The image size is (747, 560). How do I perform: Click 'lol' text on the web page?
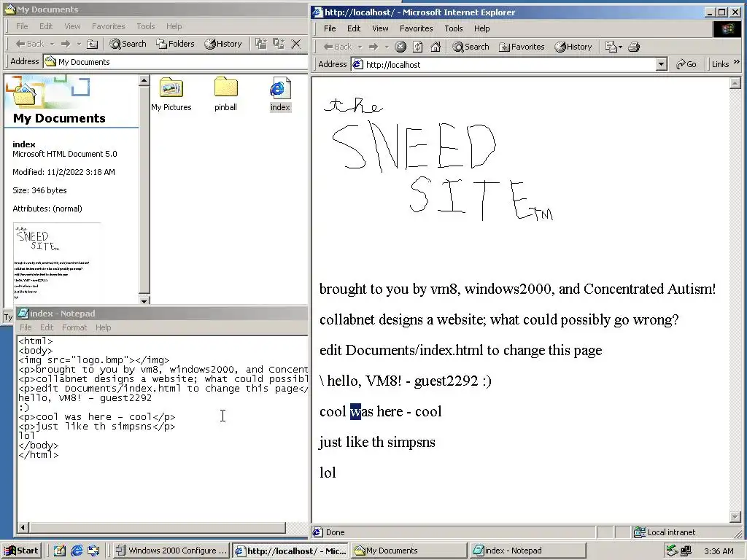328,472
